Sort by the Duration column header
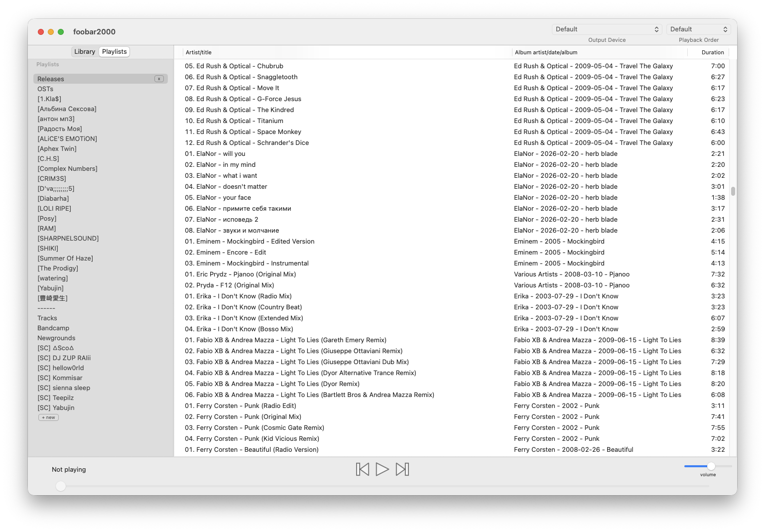 (708, 52)
